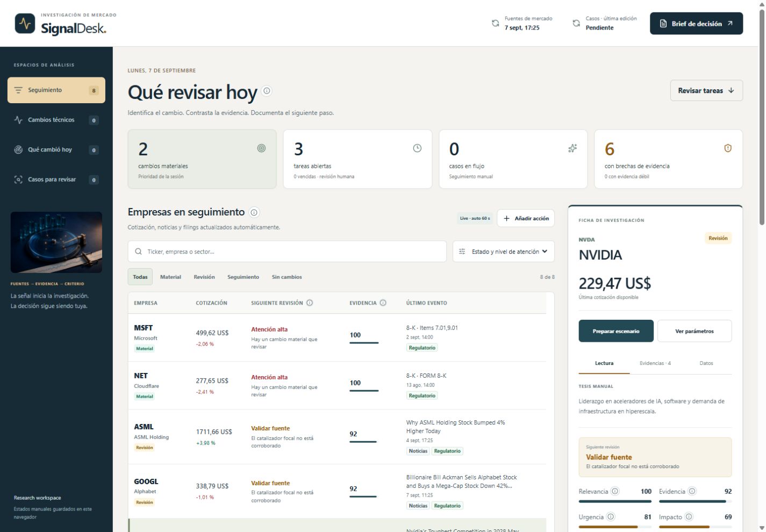Screen dimensions: 766x532
Task: Open the info icon next to Qué revisar hoy
Action: pos(267,91)
